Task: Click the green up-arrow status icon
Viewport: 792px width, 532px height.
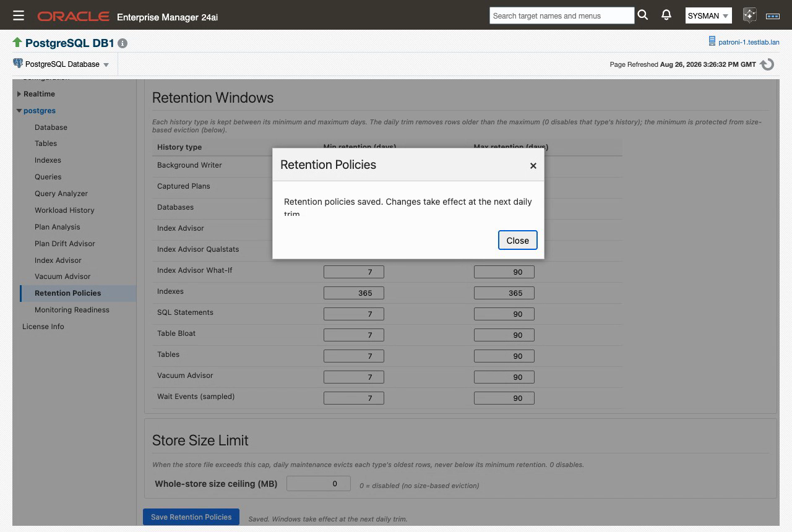Action: (x=17, y=43)
